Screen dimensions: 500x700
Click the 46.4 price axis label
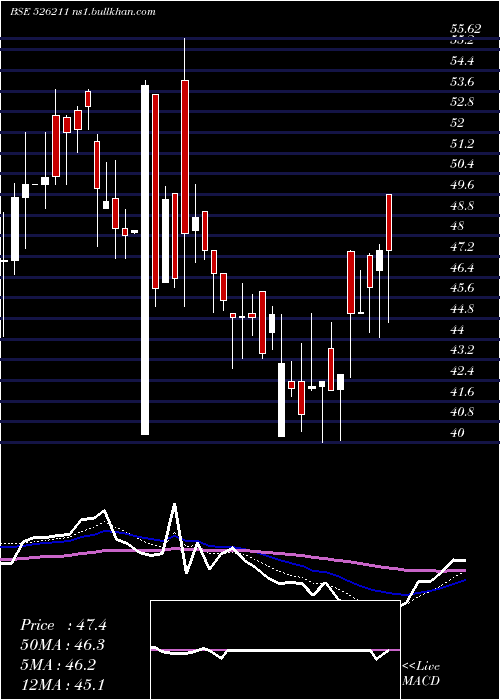click(462, 267)
